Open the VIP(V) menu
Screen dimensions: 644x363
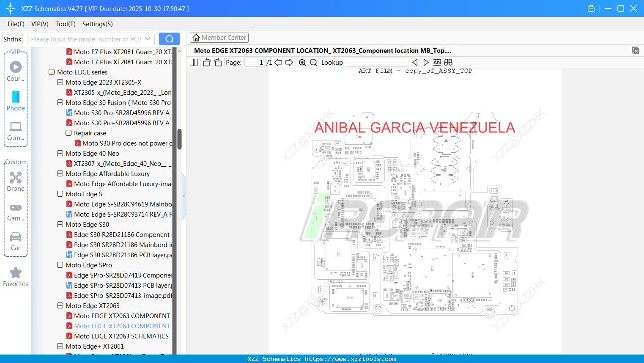40,24
